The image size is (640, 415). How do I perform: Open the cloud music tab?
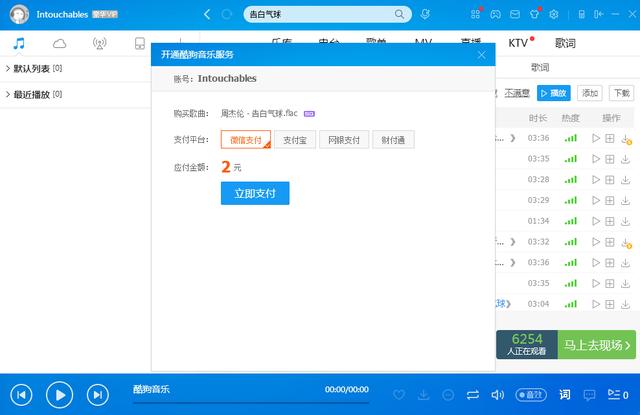click(x=59, y=43)
